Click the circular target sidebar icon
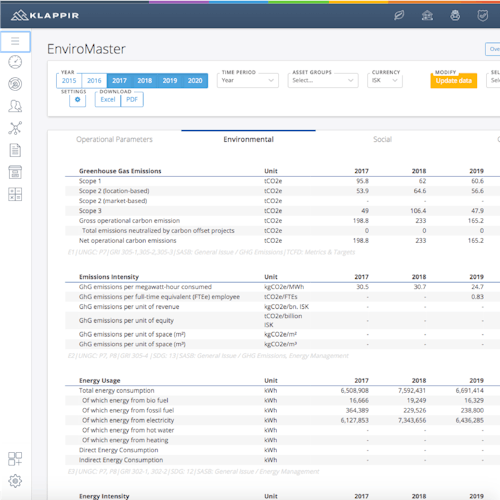Viewport: 500px width, 500px height. tap(15, 84)
